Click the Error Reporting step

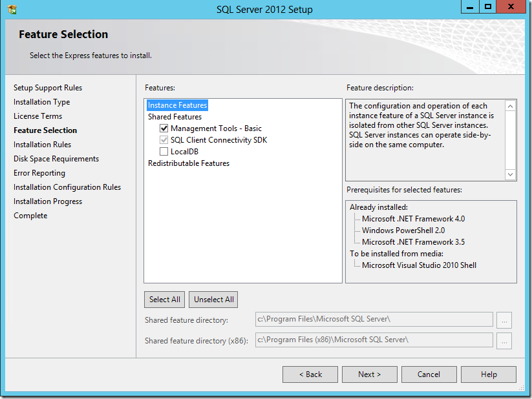(x=39, y=173)
